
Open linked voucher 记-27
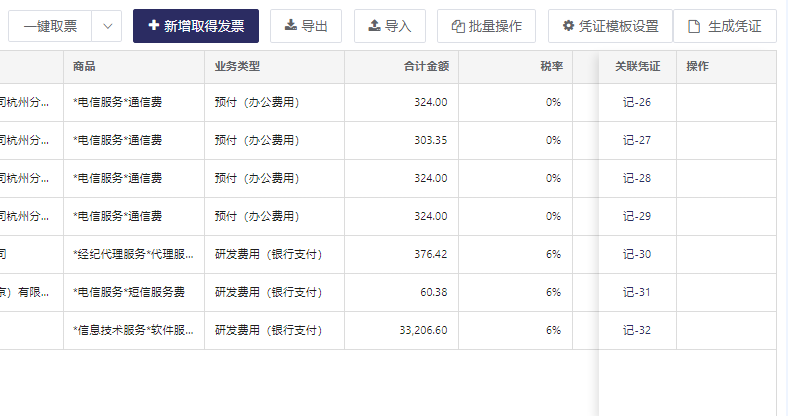pos(637,141)
